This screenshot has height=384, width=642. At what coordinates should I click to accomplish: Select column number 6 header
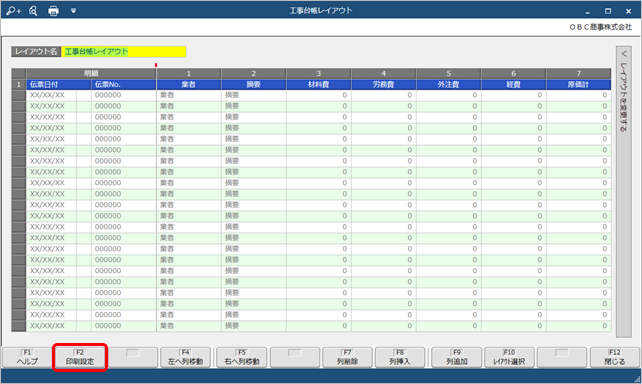[x=514, y=74]
